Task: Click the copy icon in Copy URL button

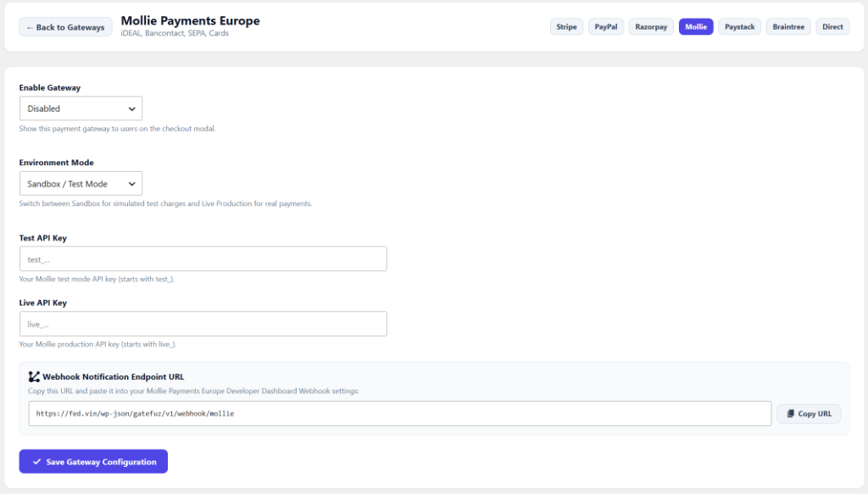Action: 791,414
